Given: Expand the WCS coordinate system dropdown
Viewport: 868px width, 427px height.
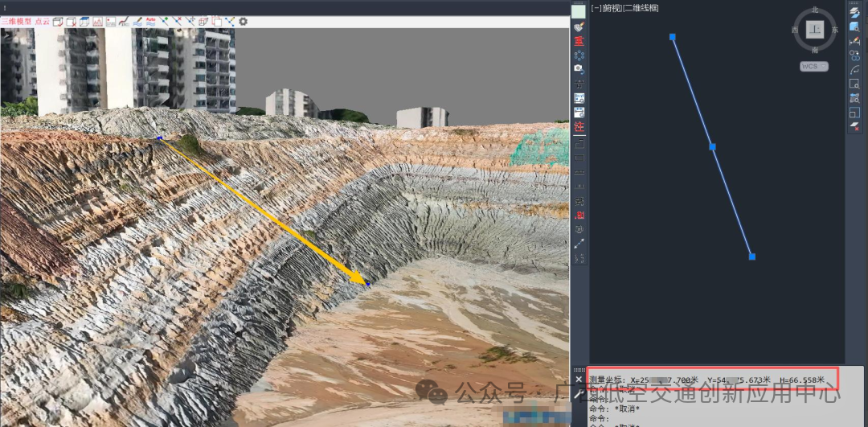Looking at the screenshot, I should 813,66.
